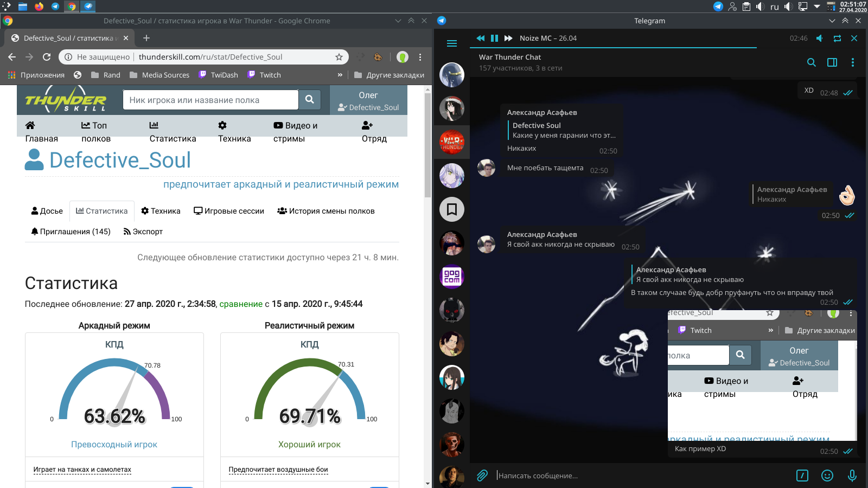Open Экспорт tab
The height and width of the screenshot is (488, 868).
coord(143,232)
